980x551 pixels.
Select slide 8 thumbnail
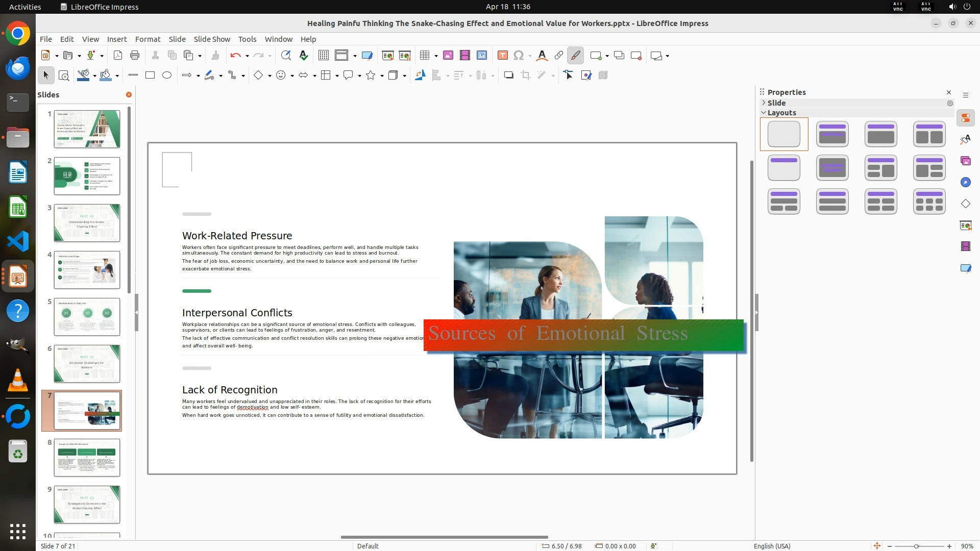tap(87, 458)
